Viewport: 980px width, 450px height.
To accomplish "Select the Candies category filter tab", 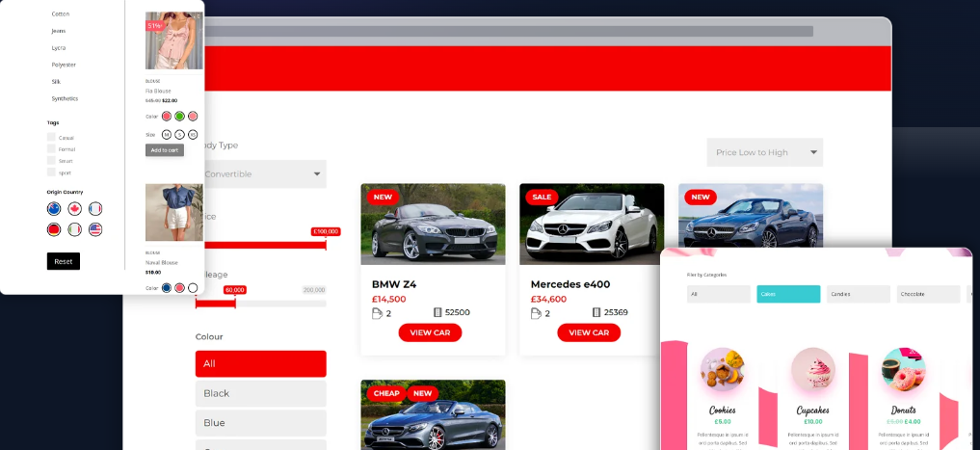I will 859,294.
